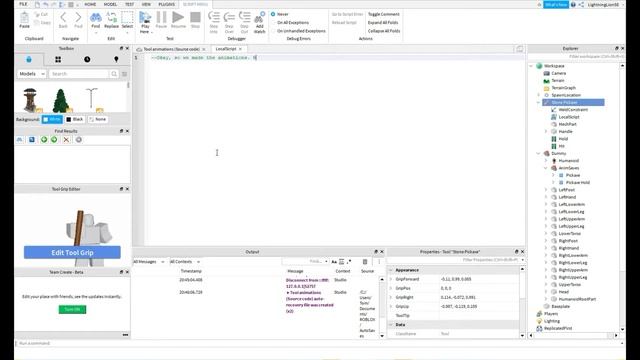640x360 pixels.
Task: Open the Toolbox inventory grid icon
Action: (x=58, y=60)
